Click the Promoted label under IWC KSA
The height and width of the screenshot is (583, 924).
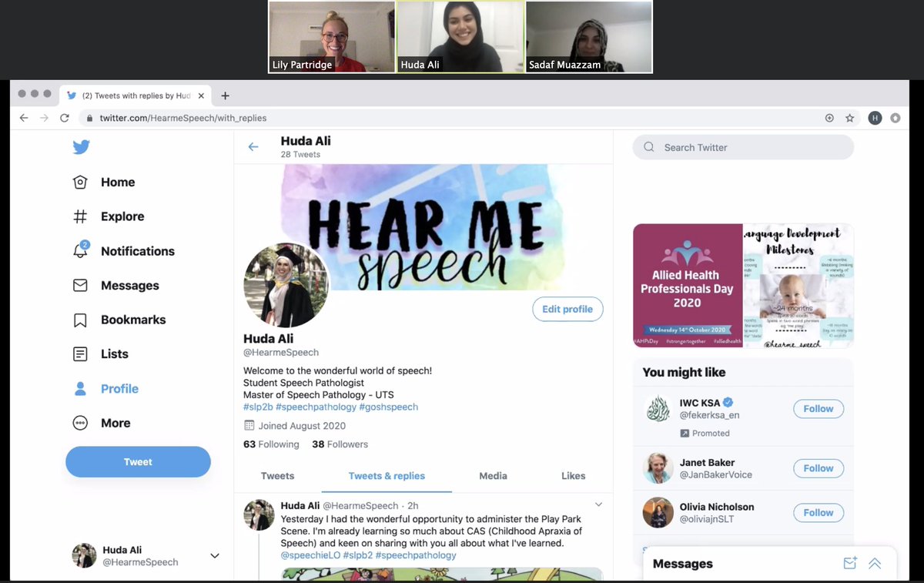coord(705,434)
